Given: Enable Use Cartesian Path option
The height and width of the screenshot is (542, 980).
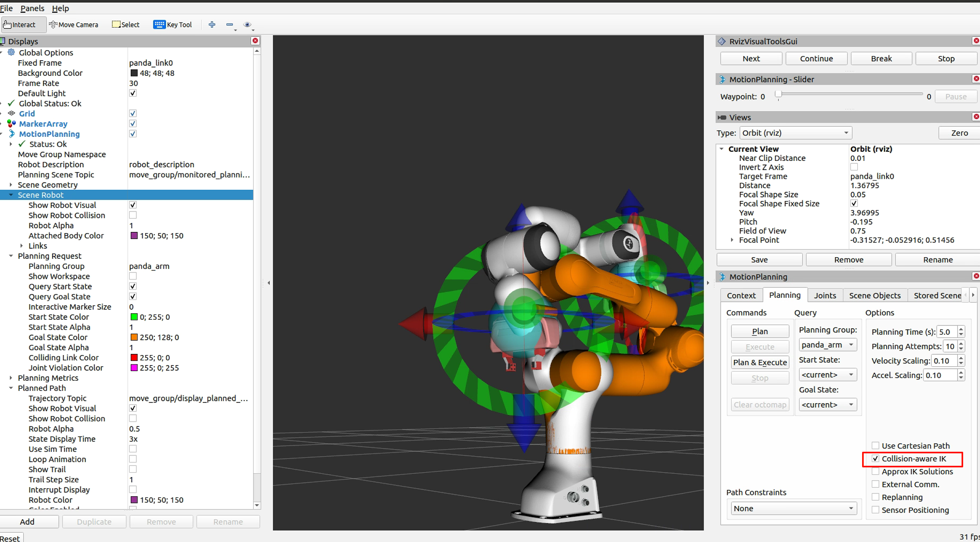Looking at the screenshot, I should tap(875, 445).
